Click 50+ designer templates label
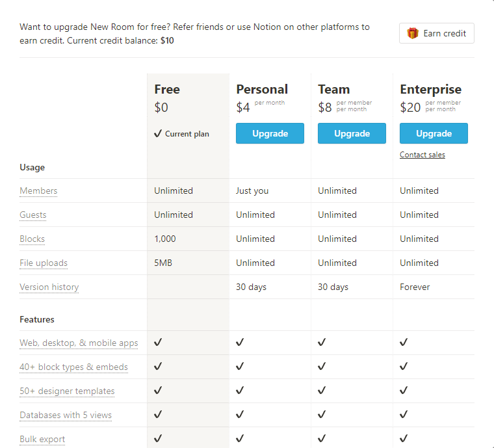 click(67, 391)
